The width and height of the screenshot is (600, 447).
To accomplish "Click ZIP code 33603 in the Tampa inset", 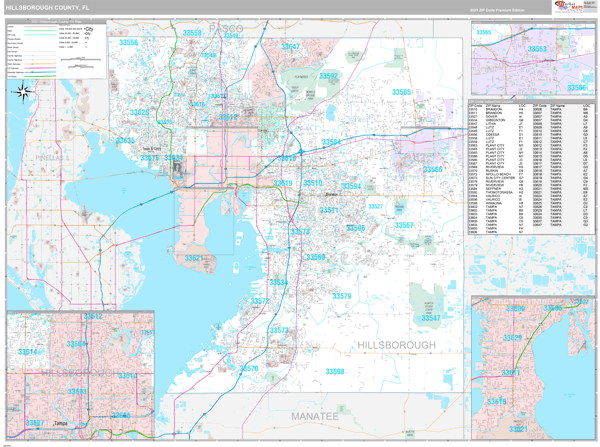I will [77, 392].
